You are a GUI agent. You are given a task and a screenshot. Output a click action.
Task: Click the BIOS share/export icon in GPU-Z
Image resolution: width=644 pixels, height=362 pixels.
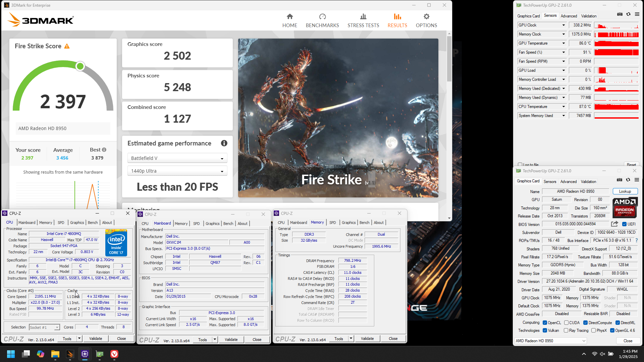click(x=614, y=224)
